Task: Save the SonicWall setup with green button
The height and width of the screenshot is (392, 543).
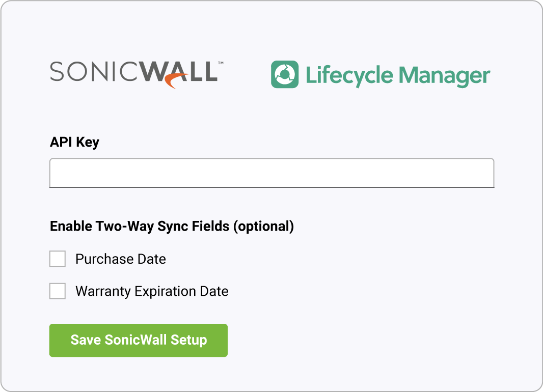Action: [x=139, y=340]
